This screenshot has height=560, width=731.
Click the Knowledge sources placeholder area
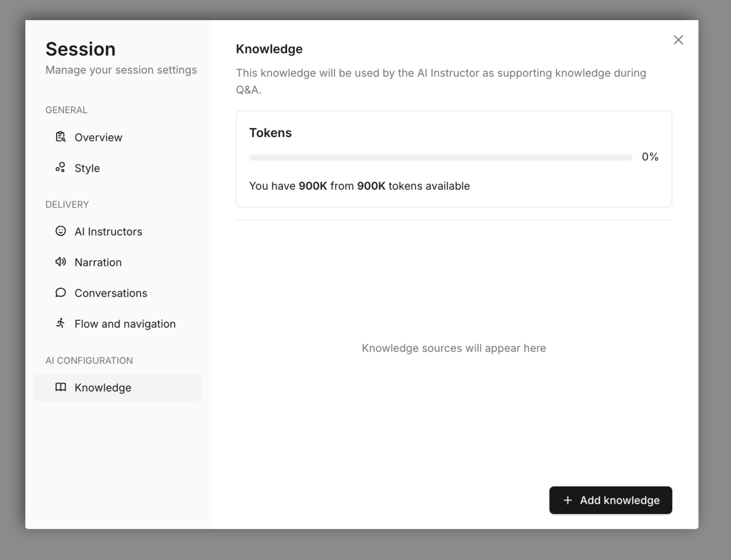click(x=454, y=348)
